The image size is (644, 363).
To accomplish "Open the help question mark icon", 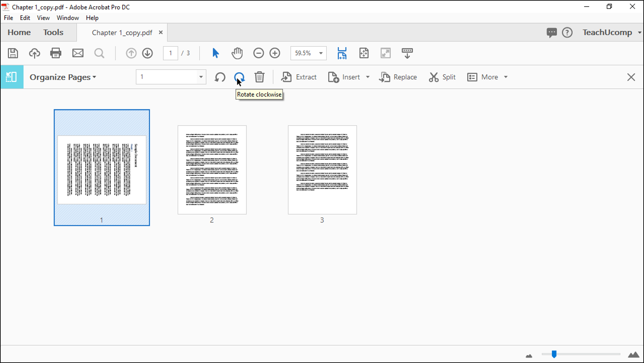I will (567, 33).
